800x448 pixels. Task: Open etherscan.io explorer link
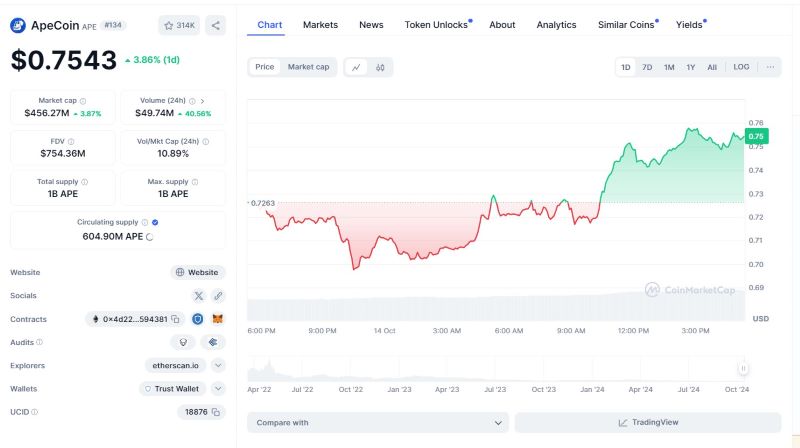tap(176, 365)
